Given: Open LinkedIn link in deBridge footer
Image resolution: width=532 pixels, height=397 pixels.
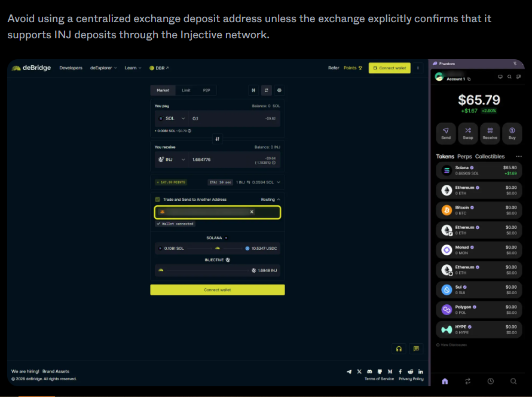Looking at the screenshot, I should point(421,371).
